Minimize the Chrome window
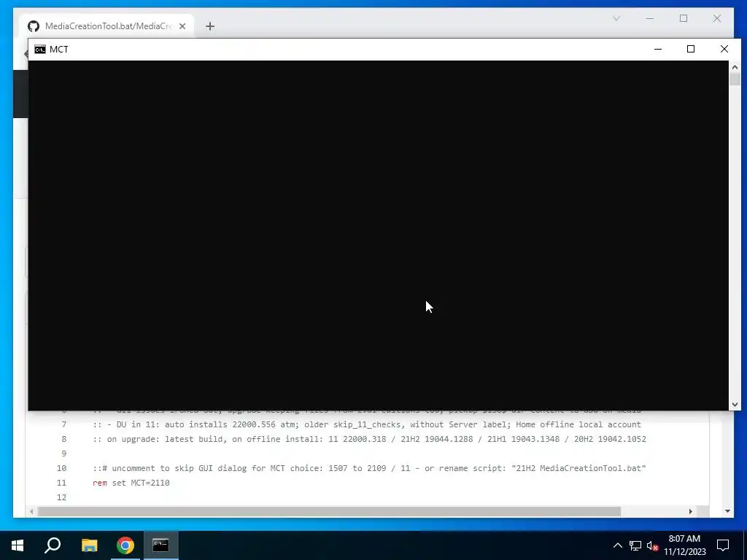The height and width of the screenshot is (560, 747). (650, 18)
